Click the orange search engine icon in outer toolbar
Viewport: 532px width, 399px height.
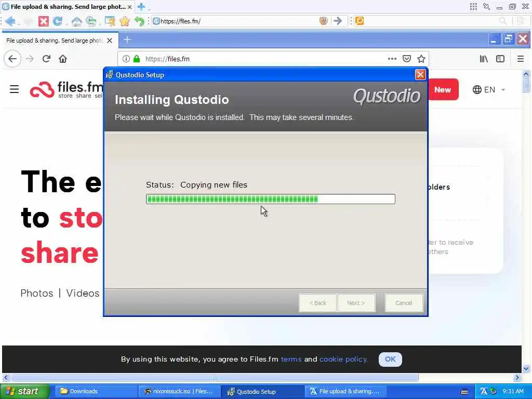tap(360, 21)
